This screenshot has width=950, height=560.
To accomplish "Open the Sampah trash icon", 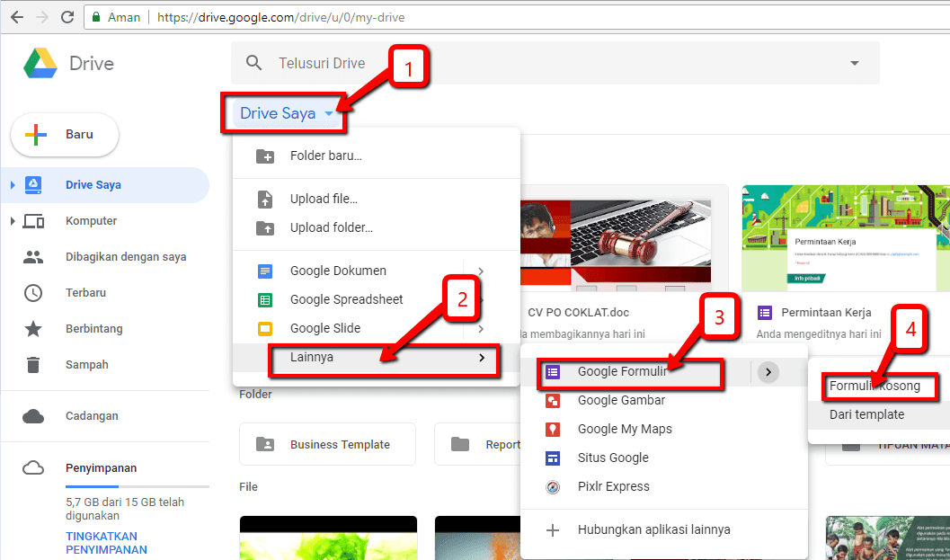I will [x=33, y=364].
